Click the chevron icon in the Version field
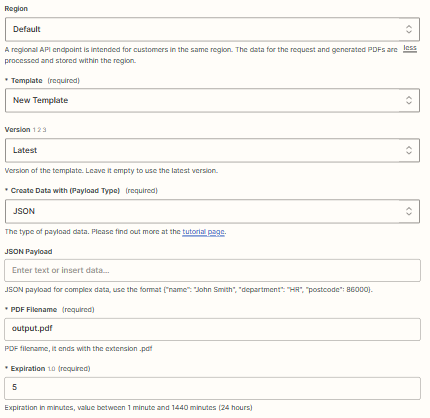The width and height of the screenshot is (430, 418). click(409, 150)
